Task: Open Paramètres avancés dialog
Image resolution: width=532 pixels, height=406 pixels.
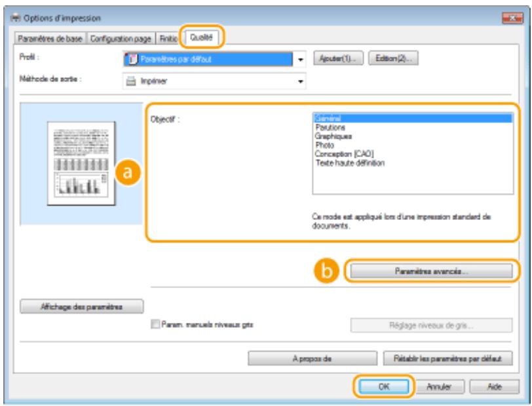Action: [x=431, y=271]
